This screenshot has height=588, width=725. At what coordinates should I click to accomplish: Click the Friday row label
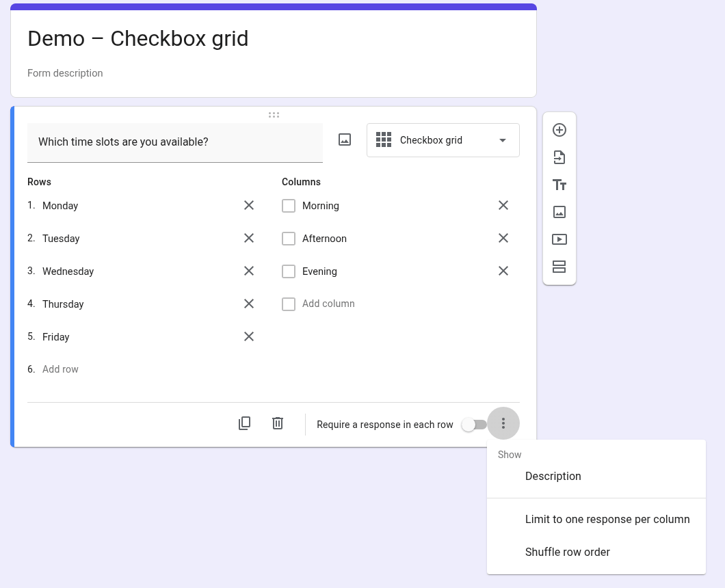pyautogui.click(x=56, y=337)
